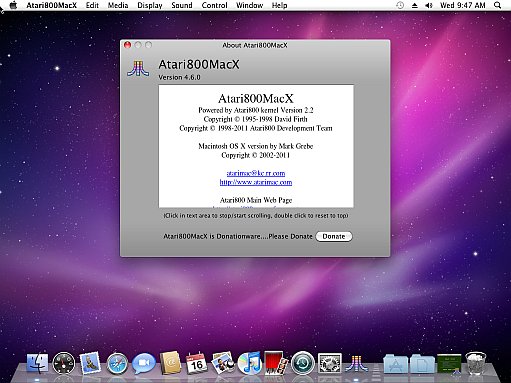Click the atarimac email link
The height and width of the screenshot is (383, 511).
pyautogui.click(x=256, y=173)
